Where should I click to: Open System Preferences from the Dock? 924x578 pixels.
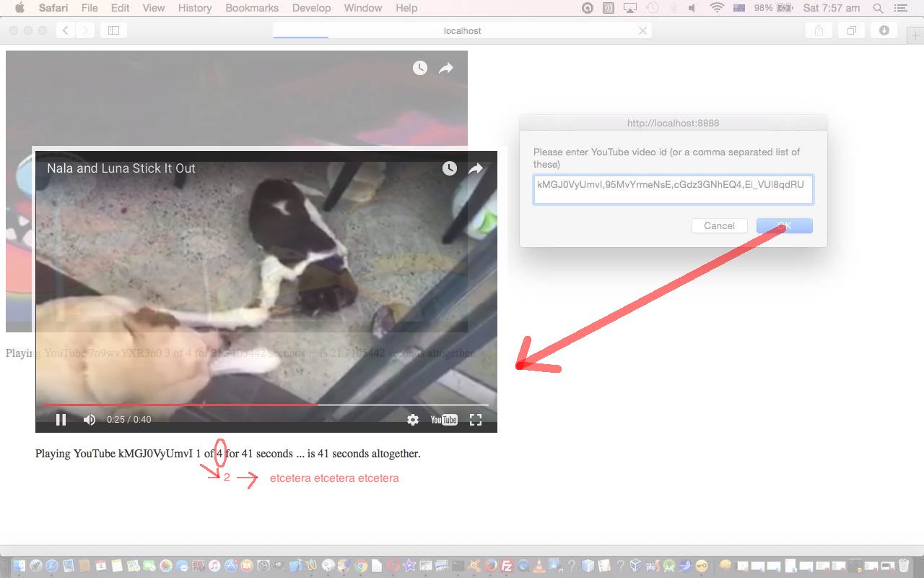pyautogui.click(x=263, y=566)
